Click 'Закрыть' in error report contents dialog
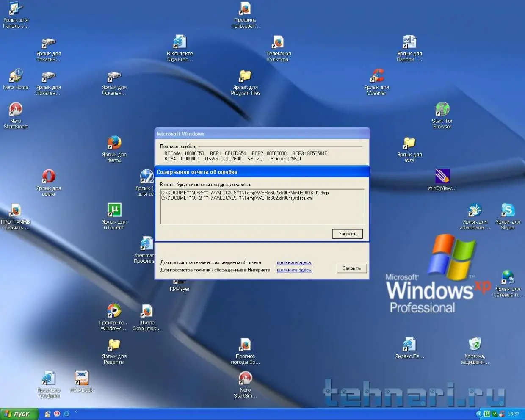Screen dimensions: 525x420 [348, 234]
